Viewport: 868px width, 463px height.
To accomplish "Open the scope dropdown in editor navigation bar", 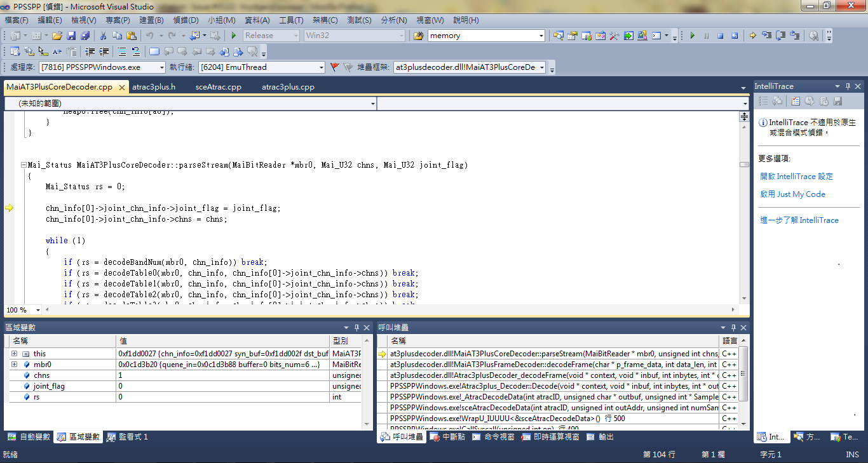I will tap(372, 103).
